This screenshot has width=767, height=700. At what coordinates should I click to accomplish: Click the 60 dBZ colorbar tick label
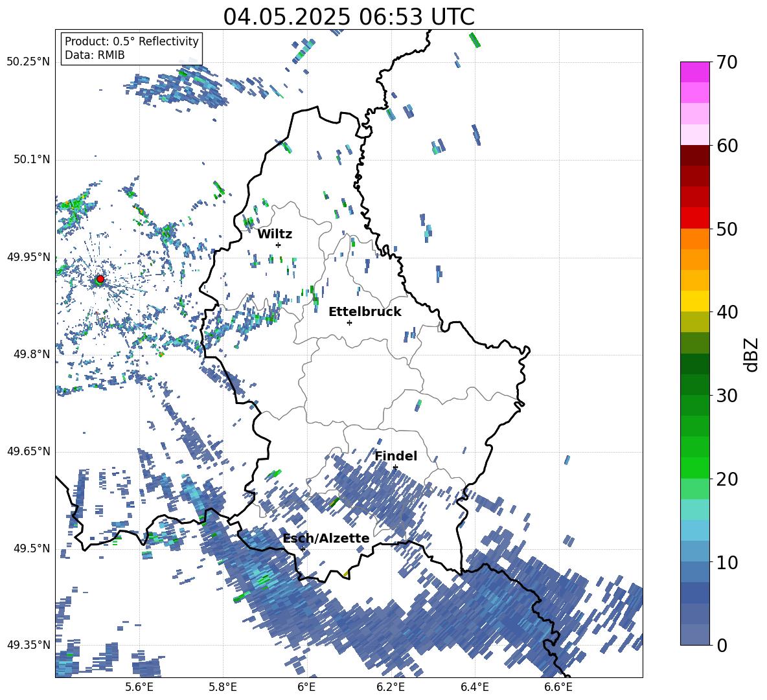pyautogui.click(x=726, y=146)
